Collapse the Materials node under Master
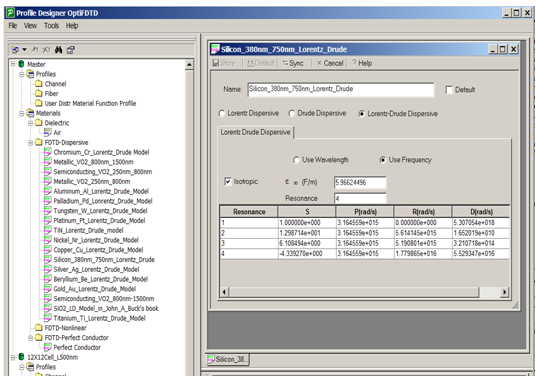536x376 pixels. pos(22,113)
